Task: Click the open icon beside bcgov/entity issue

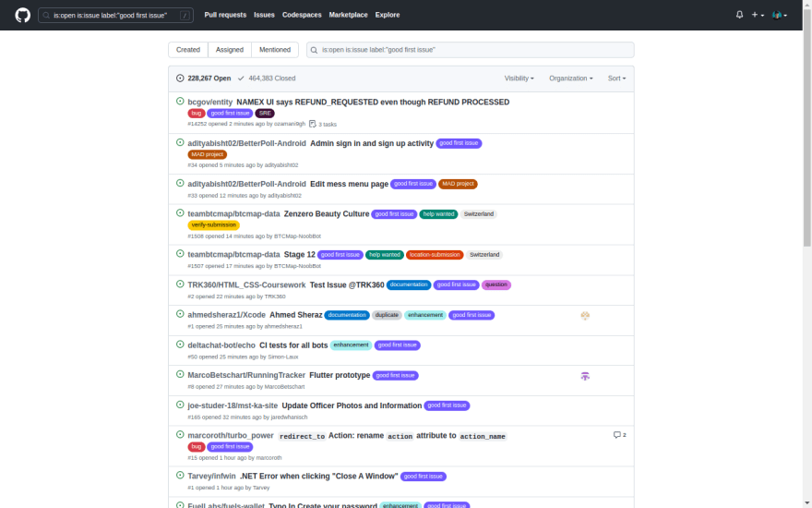Action: 180,101
